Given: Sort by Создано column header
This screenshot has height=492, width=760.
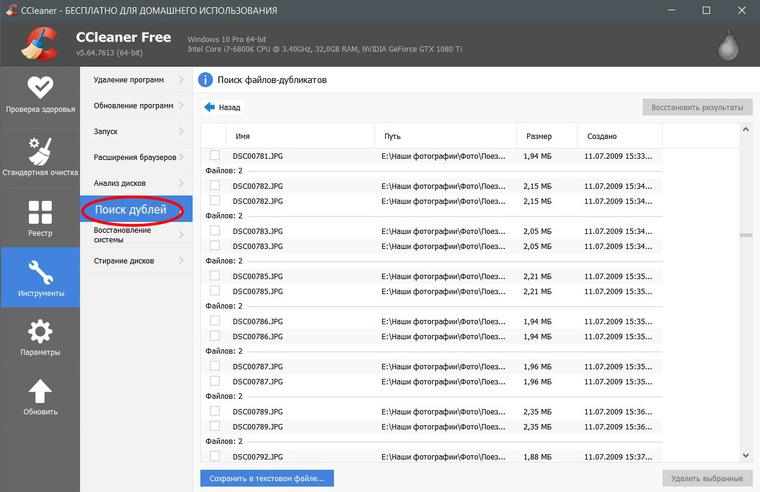Looking at the screenshot, I should [620, 136].
